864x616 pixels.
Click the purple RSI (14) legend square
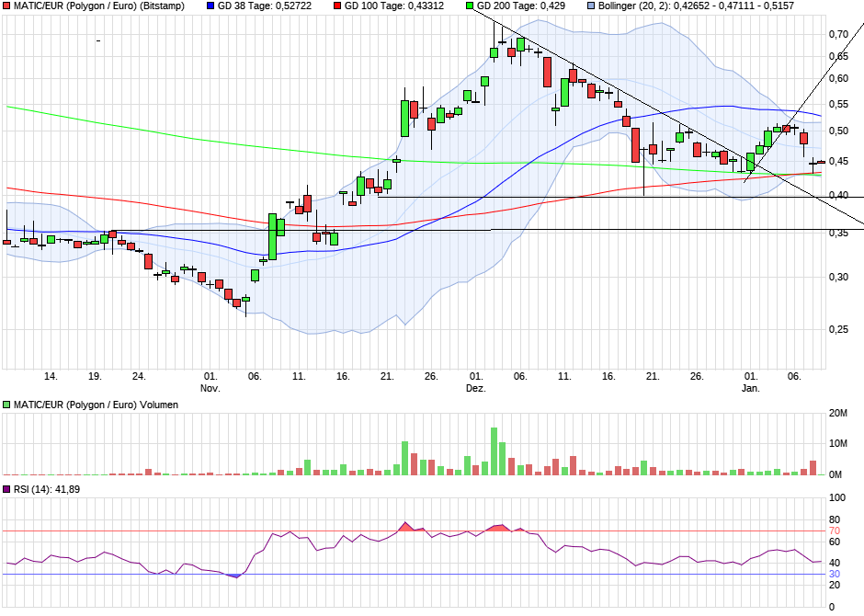pos(6,489)
